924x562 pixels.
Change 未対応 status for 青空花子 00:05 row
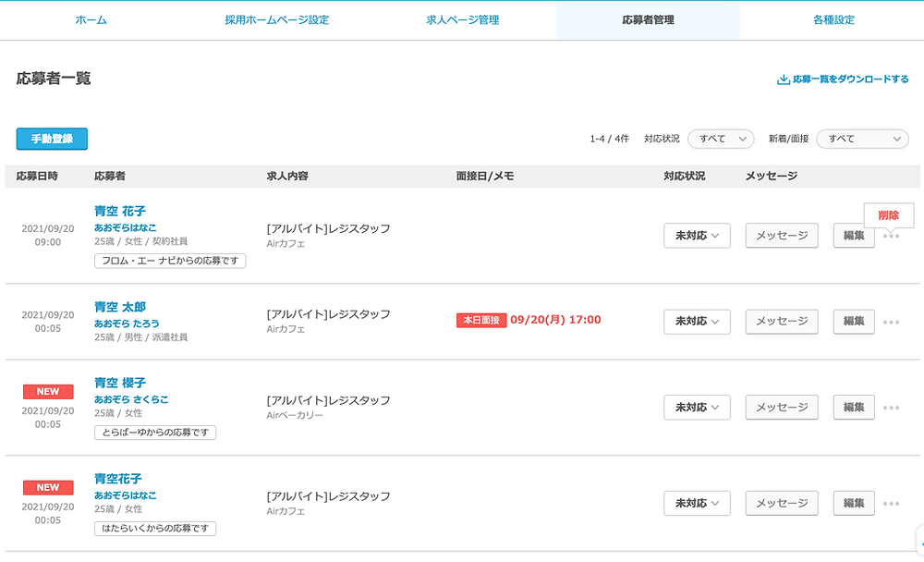697,504
